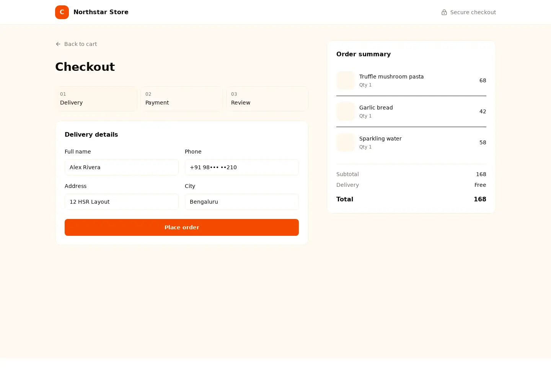Focus the Full name input field
The image size is (551, 392).
pyautogui.click(x=122, y=167)
